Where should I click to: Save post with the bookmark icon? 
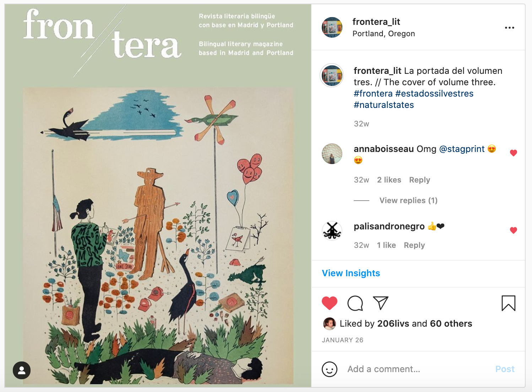pos(508,303)
